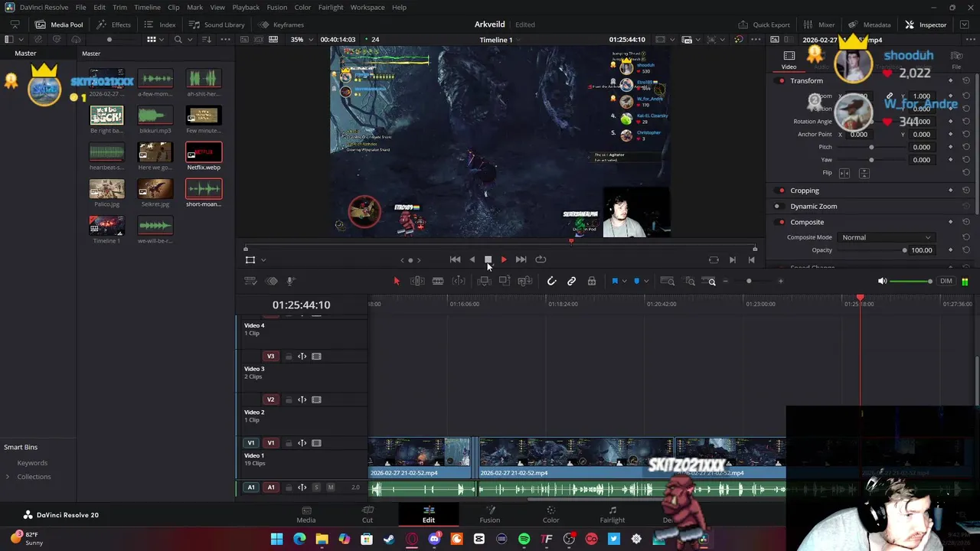Toggle the Loop playback icon

tap(541, 259)
